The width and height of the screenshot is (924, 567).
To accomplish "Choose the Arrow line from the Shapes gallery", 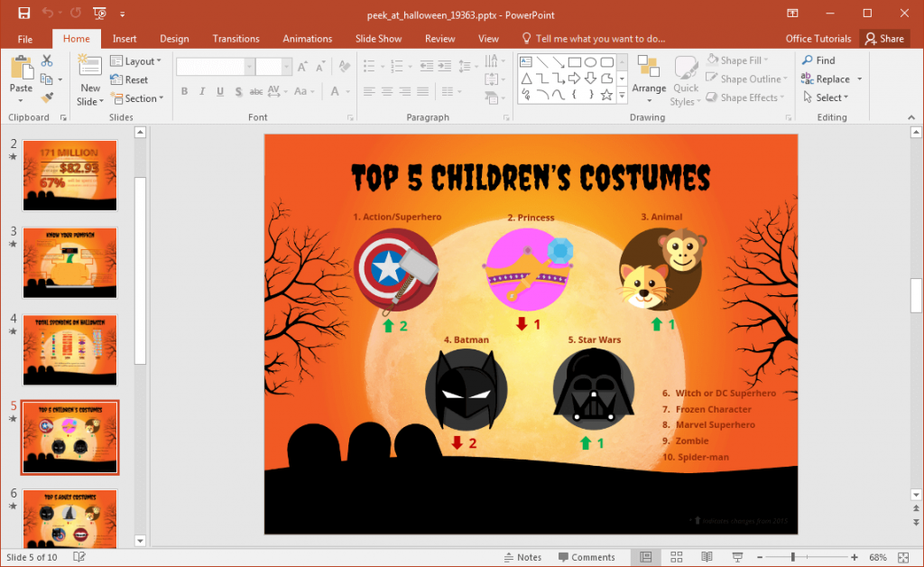I will tap(559, 62).
